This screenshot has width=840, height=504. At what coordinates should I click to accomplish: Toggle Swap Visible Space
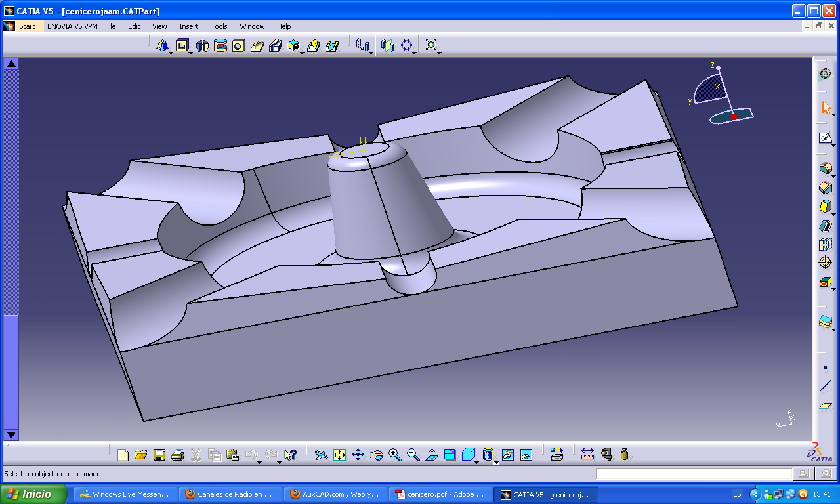[x=526, y=454]
